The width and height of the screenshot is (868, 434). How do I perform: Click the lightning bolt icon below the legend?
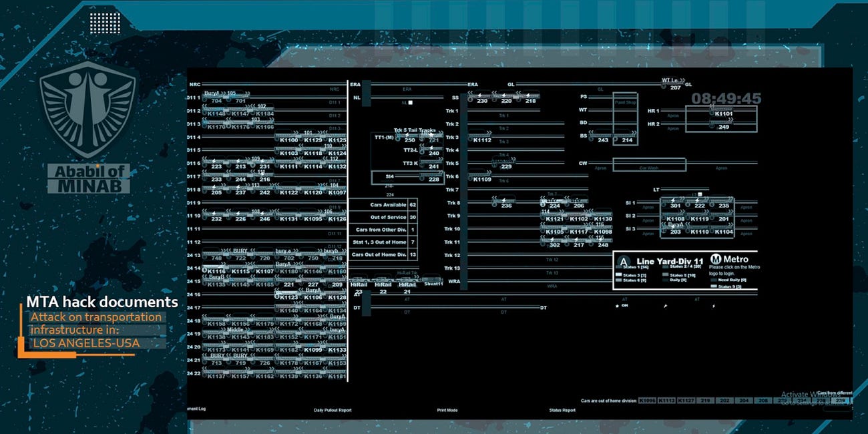point(714,306)
